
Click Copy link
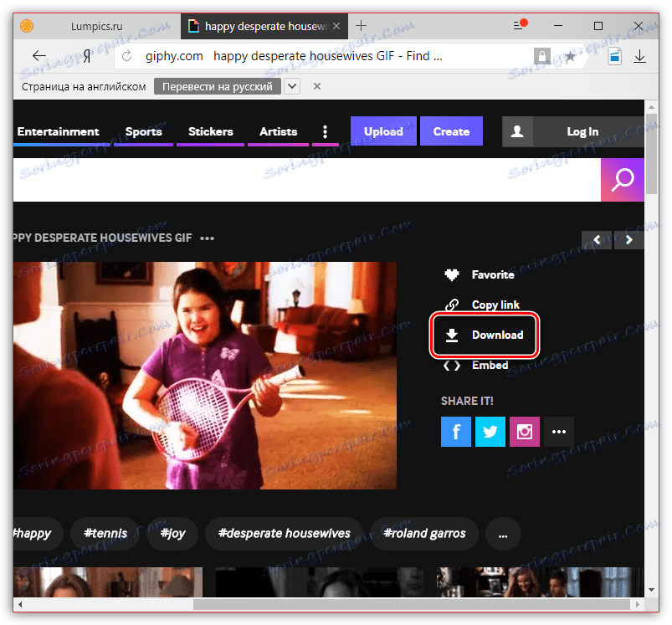(x=495, y=305)
